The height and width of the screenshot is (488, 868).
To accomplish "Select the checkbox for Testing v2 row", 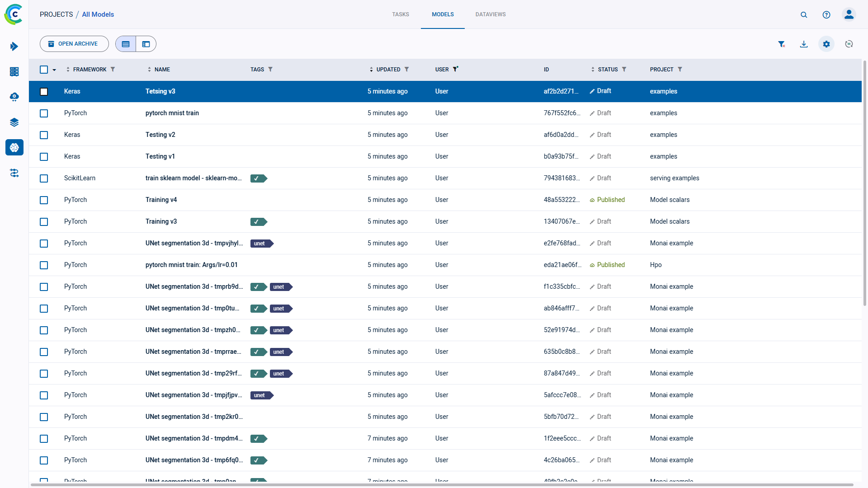I will click(x=44, y=135).
